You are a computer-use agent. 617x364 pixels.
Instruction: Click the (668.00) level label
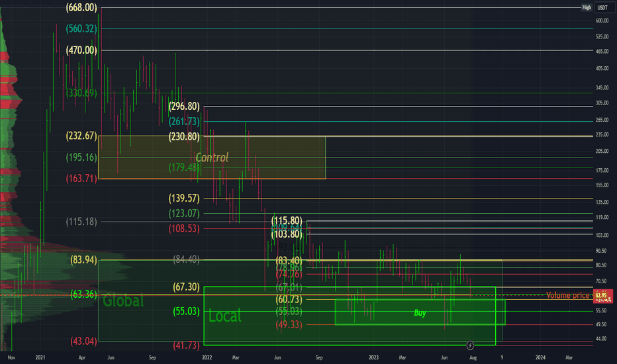point(81,7)
